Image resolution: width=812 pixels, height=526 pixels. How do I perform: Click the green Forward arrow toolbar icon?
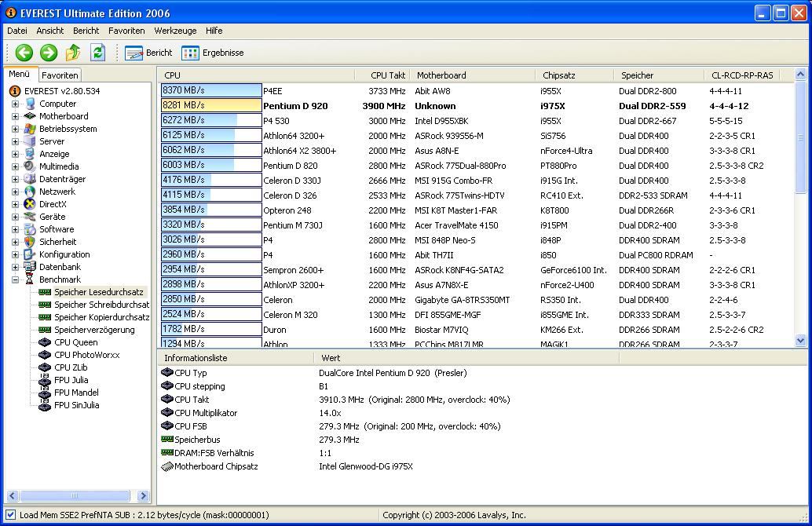tap(49, 53)
